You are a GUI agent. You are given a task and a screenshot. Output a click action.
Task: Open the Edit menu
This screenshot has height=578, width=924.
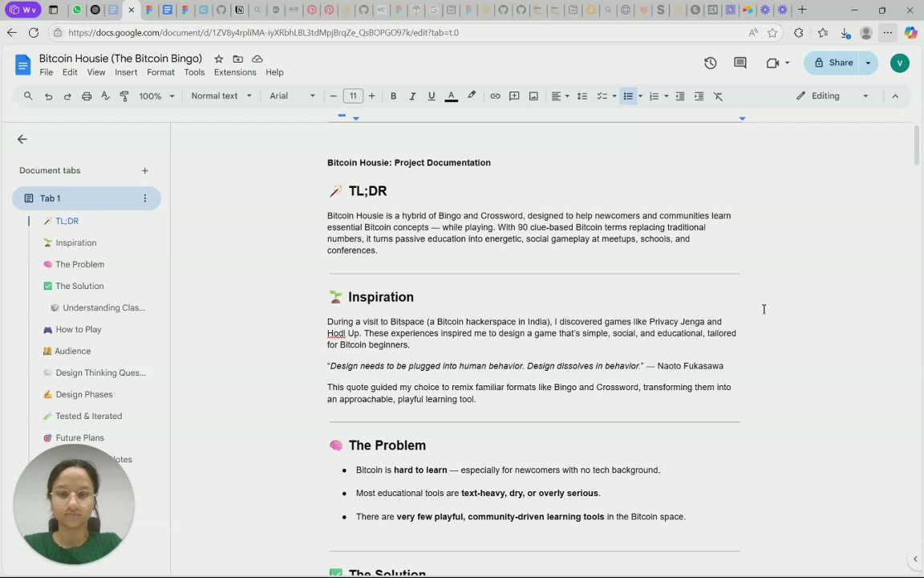click(x=70, y=72)
